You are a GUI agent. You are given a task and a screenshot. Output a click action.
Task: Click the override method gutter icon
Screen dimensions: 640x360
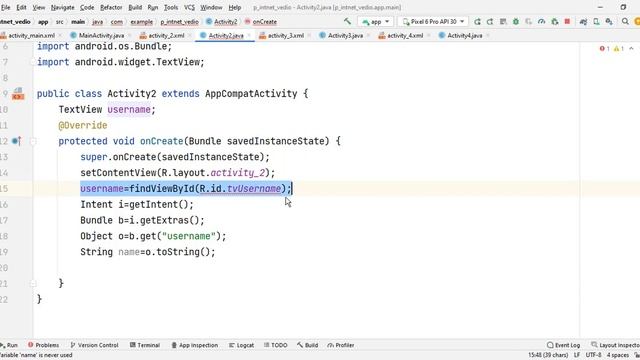(16, 141)
